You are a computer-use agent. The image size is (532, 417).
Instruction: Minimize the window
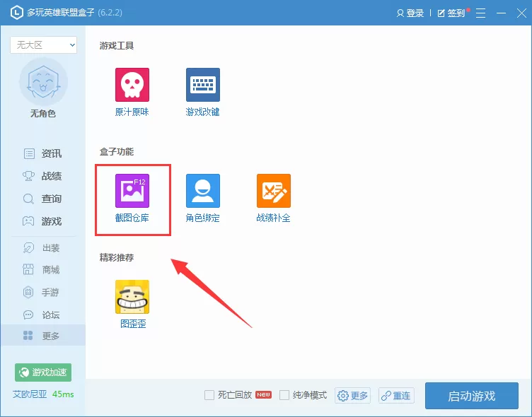[501, 13]
